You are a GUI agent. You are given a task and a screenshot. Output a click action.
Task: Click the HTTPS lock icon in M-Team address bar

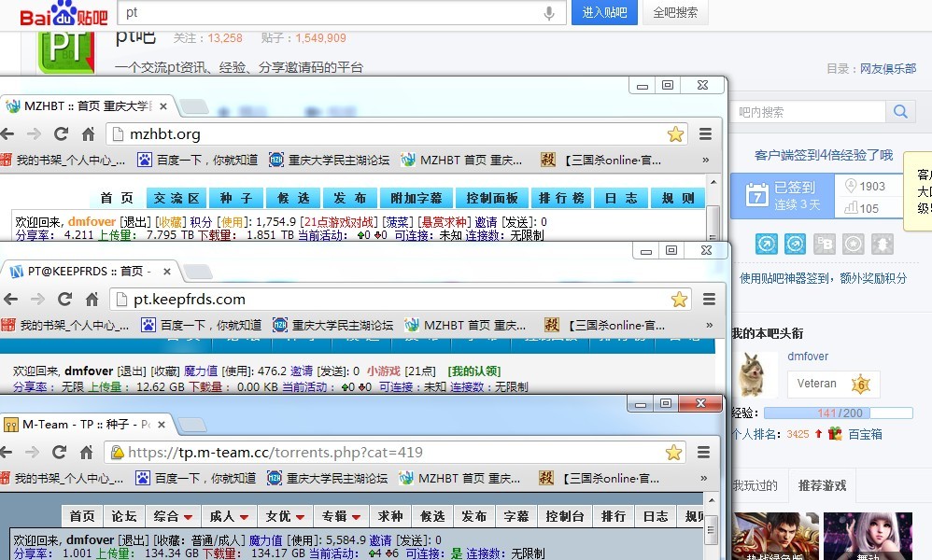click(118, 453)
